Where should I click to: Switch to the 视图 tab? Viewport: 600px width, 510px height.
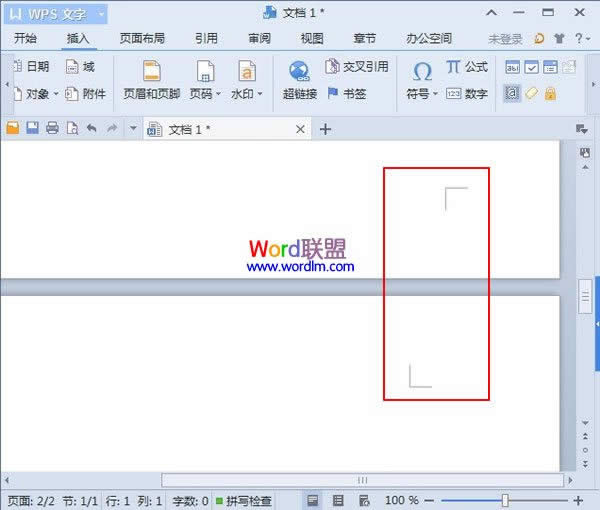tap(312, 38)
